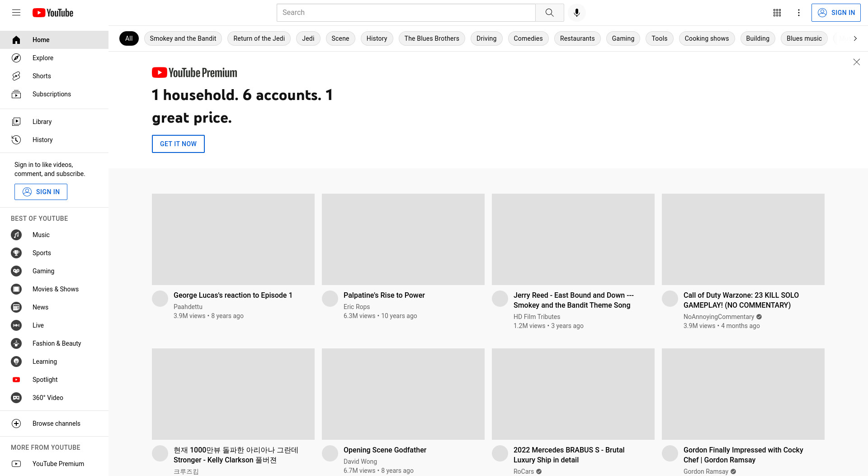Screen dimensions: 868x476
Task: Select the Gaming filter chip
Action: click(623, 38)
